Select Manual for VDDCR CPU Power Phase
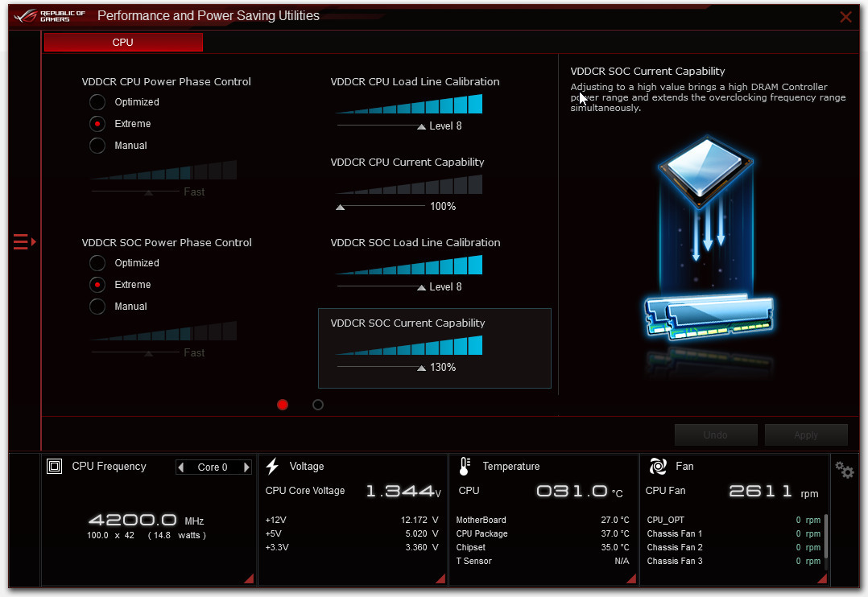 tap(97, 146)
